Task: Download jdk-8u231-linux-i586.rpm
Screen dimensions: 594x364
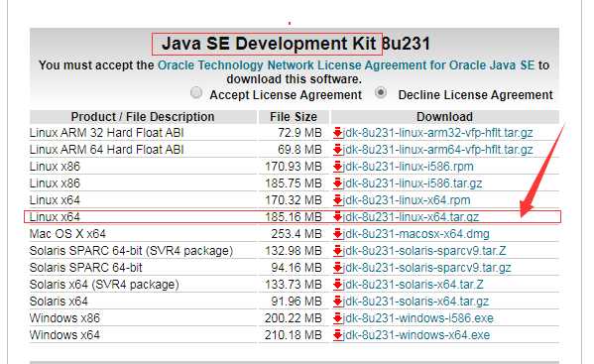Action: (409, 167)
